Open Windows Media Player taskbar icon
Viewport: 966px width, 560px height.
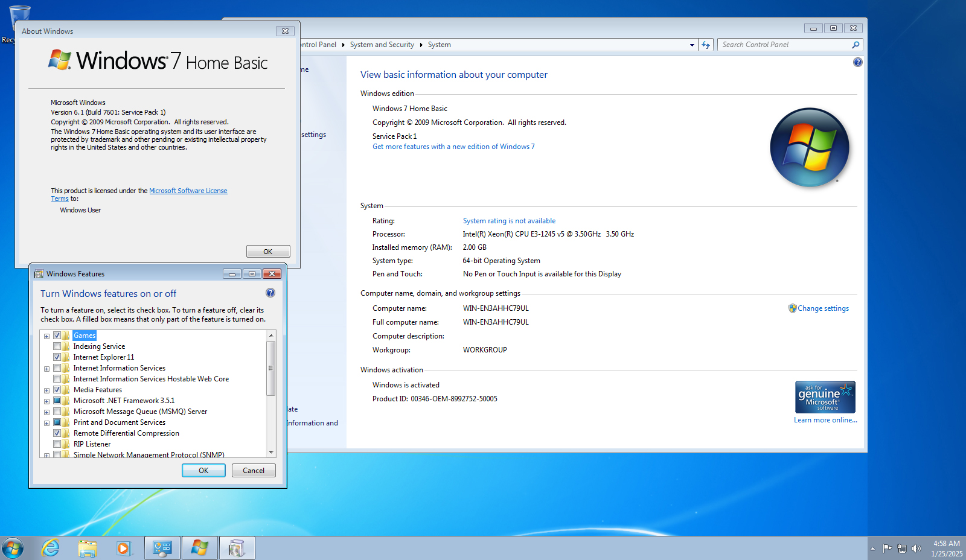tap(124, 548)
